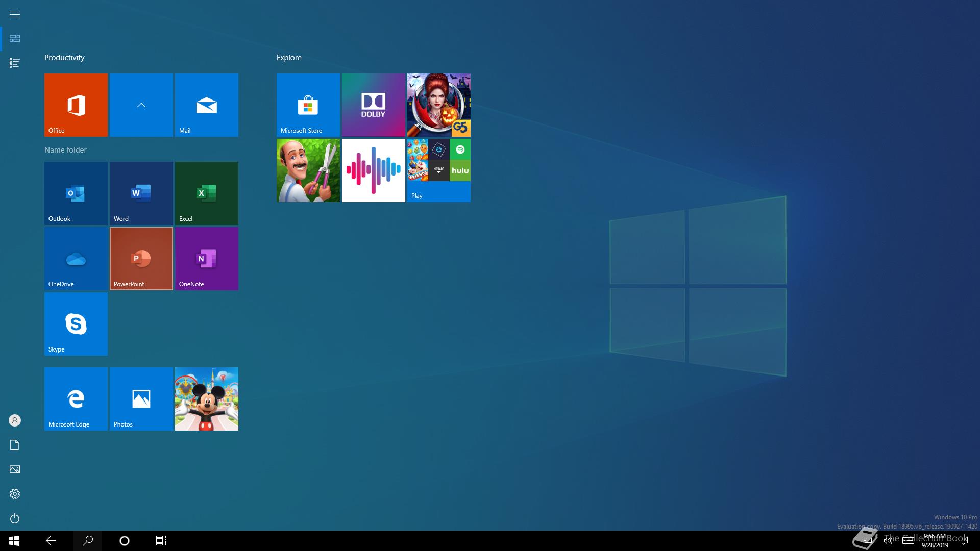Open Settings gear in Start sidebar
Screen dimensions: 980x551
pyautogui.click(x=15, y=494)
